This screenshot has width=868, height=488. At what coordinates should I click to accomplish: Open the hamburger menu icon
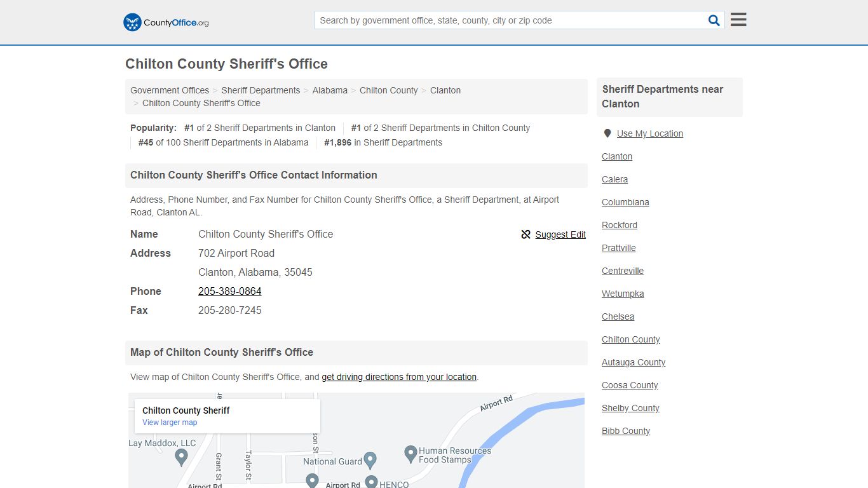pyautogui.click(x=738, y=20)
